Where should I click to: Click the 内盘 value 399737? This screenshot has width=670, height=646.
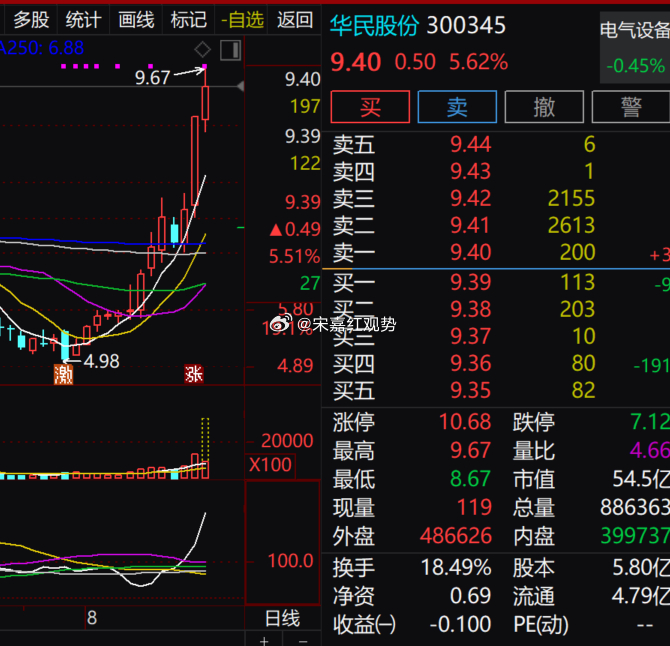click(635, 536)
